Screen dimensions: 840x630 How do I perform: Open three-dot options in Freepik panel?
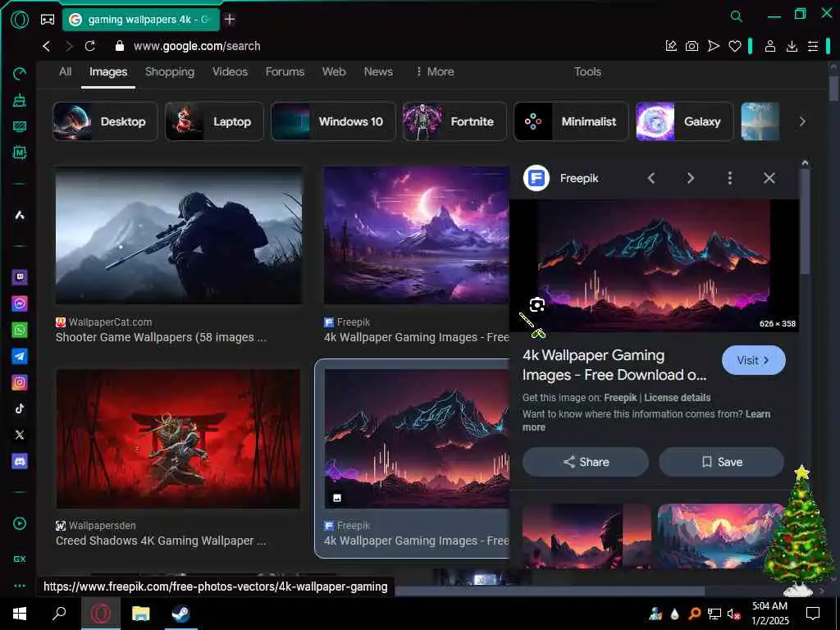pos(729,178)
